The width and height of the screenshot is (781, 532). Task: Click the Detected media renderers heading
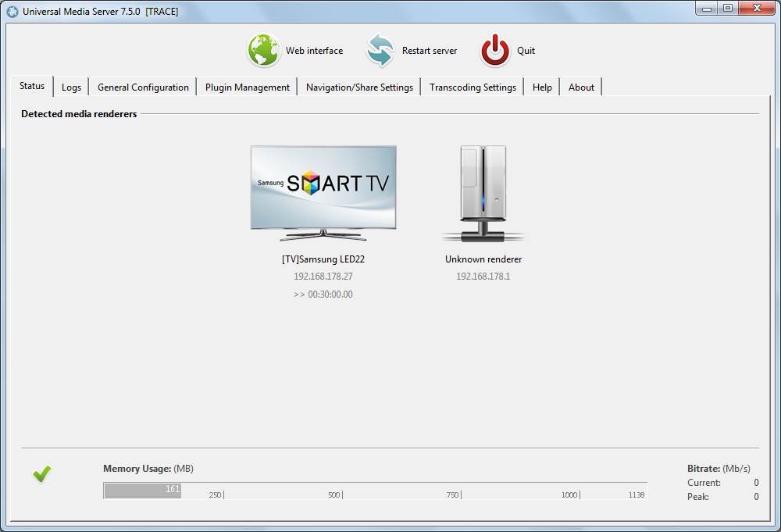[79, 113]
